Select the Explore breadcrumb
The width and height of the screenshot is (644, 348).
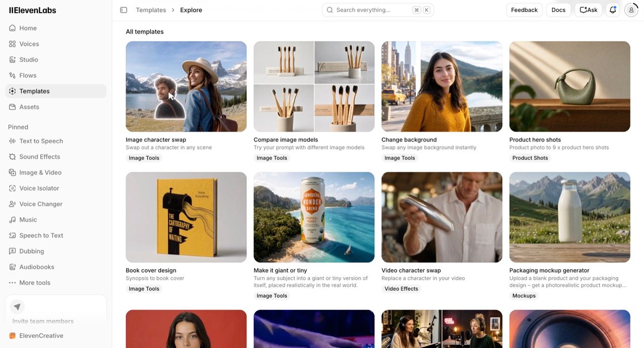click(x=191, y=10)
